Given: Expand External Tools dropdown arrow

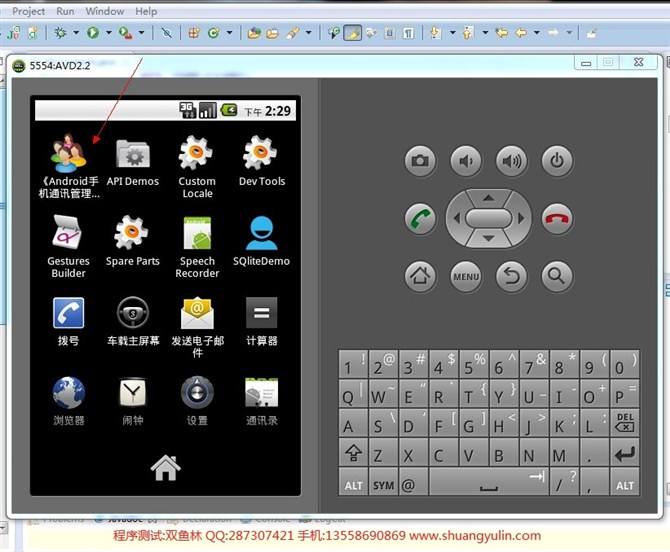Looking at the screenshot, I should click(x=141, y=32).
